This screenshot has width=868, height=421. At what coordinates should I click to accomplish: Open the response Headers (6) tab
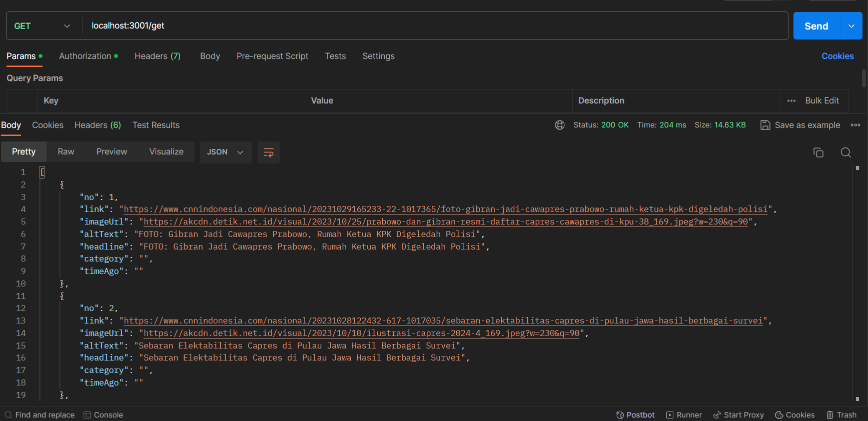coord(98,125)
